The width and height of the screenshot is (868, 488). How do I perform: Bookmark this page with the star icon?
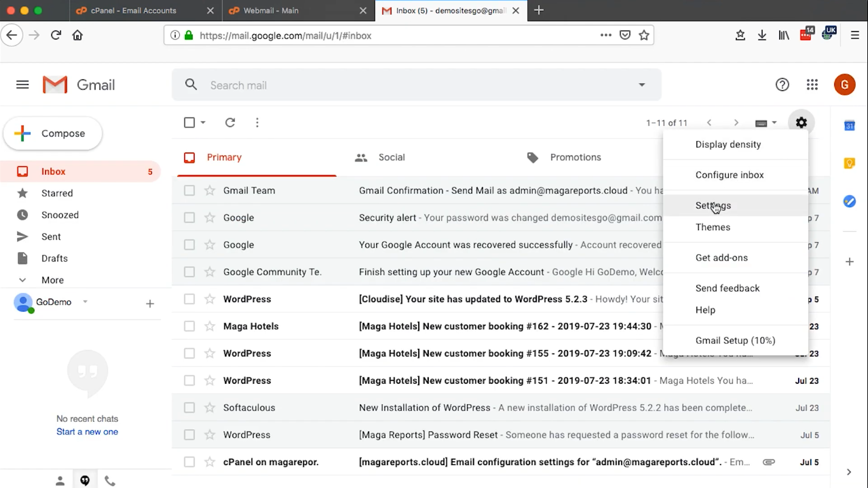(644, 36)
